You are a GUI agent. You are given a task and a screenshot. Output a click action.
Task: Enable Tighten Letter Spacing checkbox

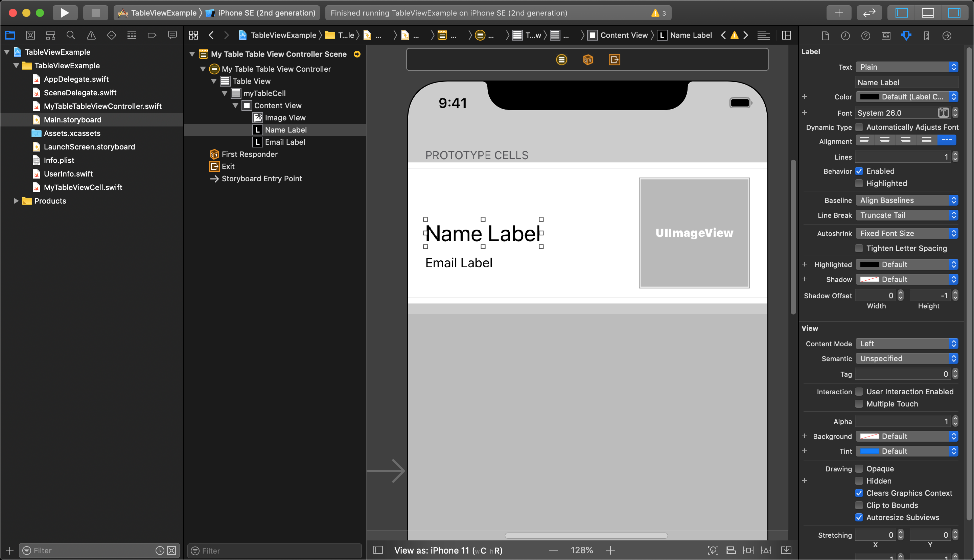tap(859, 249)
